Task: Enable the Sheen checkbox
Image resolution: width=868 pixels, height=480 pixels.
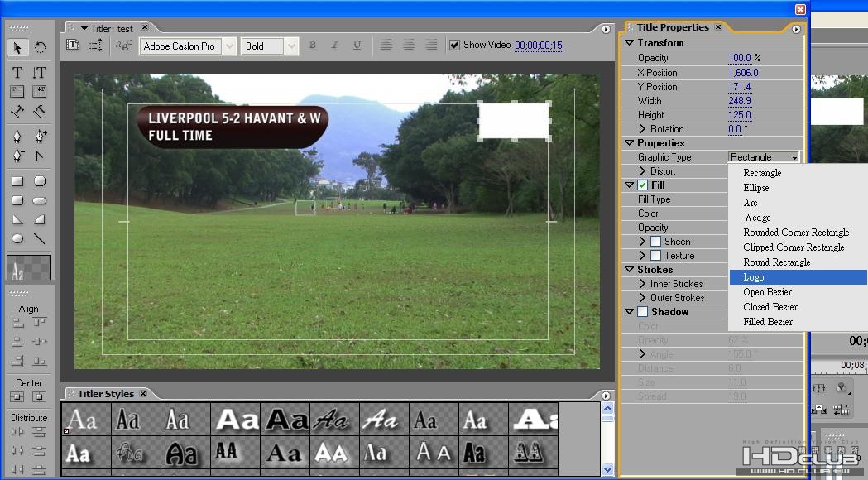Action: point(655,242)
